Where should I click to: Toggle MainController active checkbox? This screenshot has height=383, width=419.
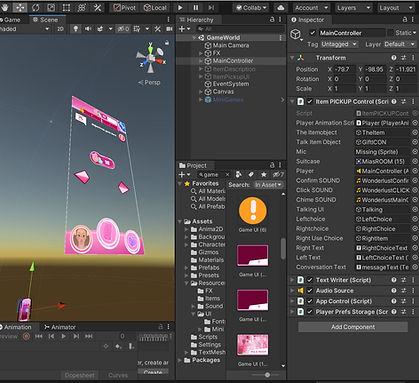click(x=312, y=33)
